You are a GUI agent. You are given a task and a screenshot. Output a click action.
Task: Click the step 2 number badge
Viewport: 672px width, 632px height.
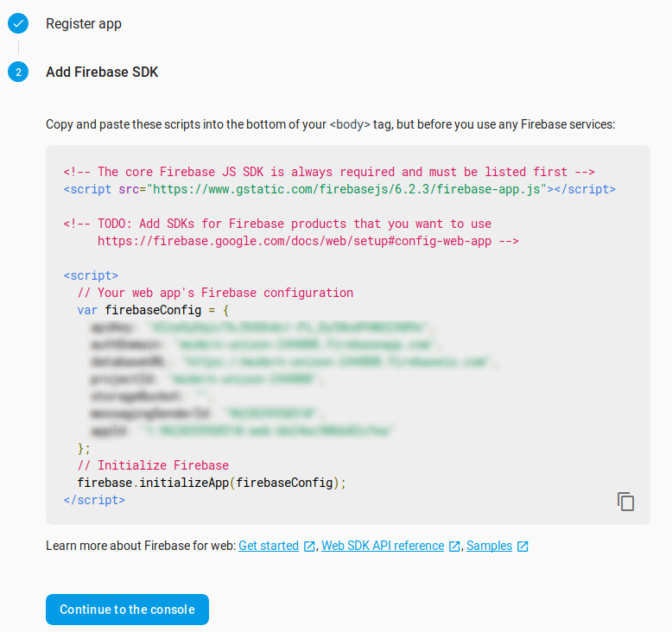[18, 72]
